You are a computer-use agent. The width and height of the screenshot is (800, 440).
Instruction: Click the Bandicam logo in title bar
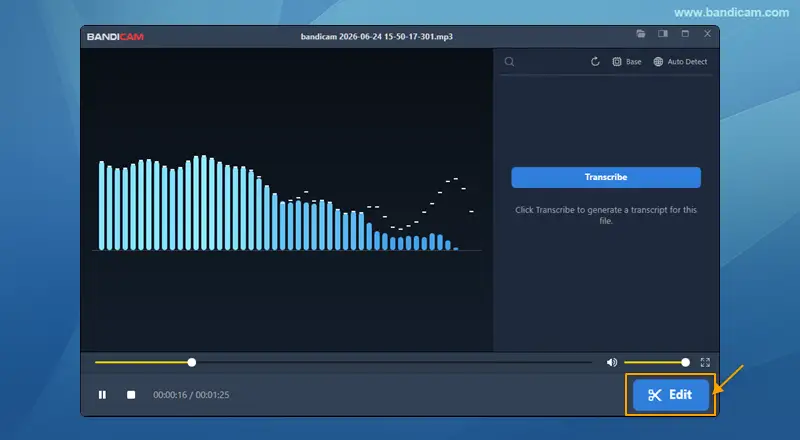point(115,37)
